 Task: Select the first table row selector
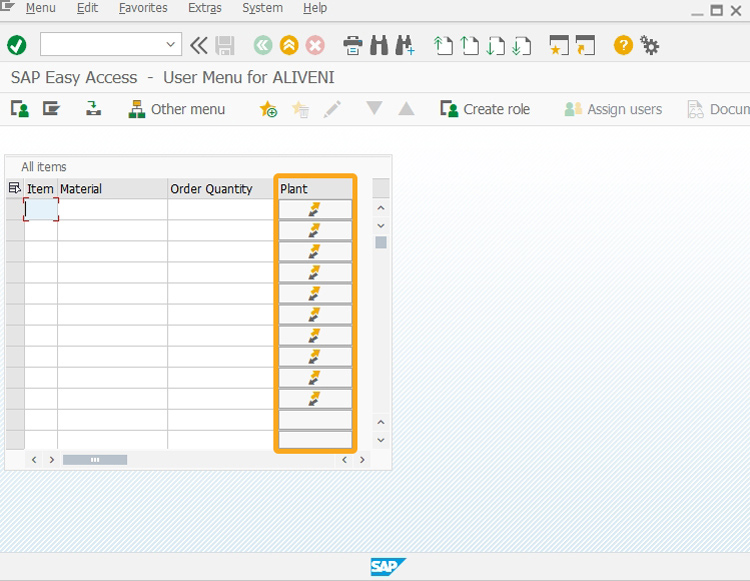tap(15, 209)
